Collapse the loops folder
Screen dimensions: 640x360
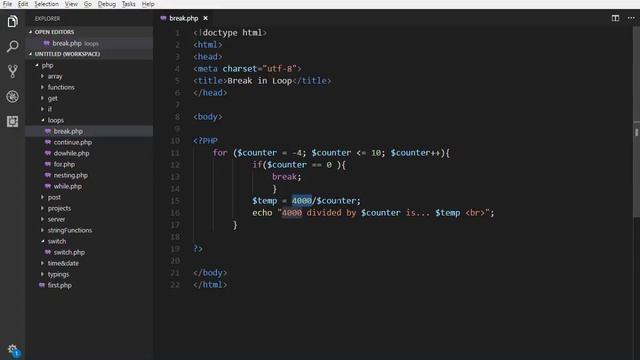pyautogui.click(x=42, y=120)
